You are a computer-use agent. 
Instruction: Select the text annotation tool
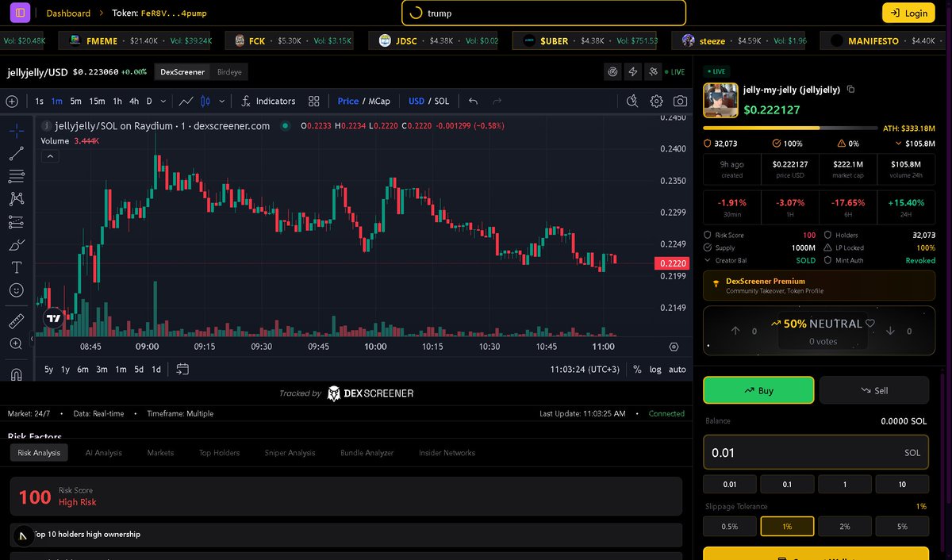click(x=17, y=268)
